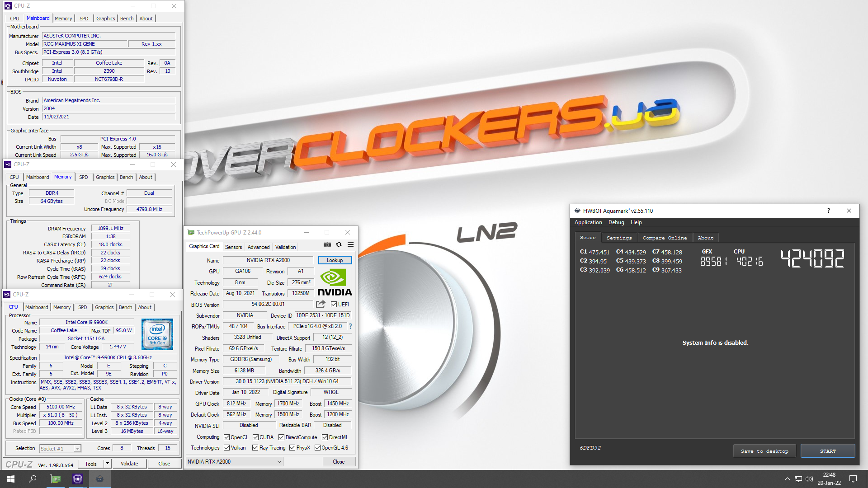Click the Intel Core i9 badge in CPU-Z
The height and width of the screenshot is (488, 868).
(x=157, y=335)
